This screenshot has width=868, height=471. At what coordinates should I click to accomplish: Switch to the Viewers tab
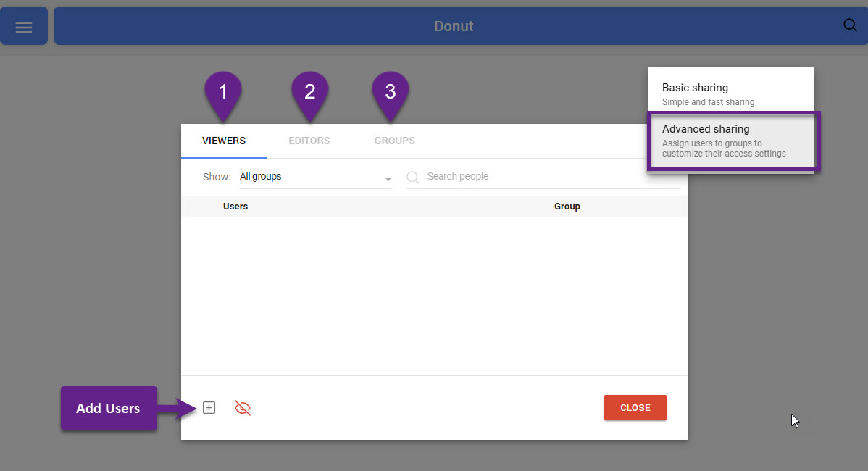(224, 141)
